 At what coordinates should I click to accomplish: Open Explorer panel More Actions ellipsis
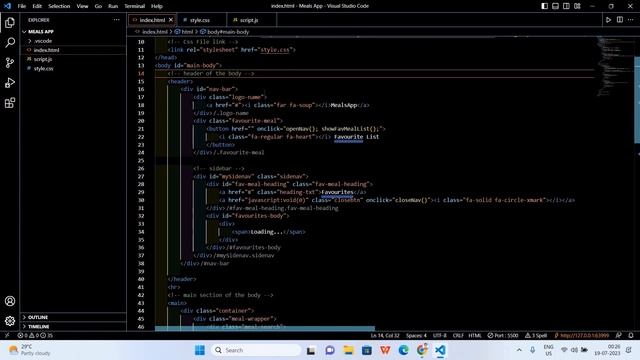coord(117,20)
